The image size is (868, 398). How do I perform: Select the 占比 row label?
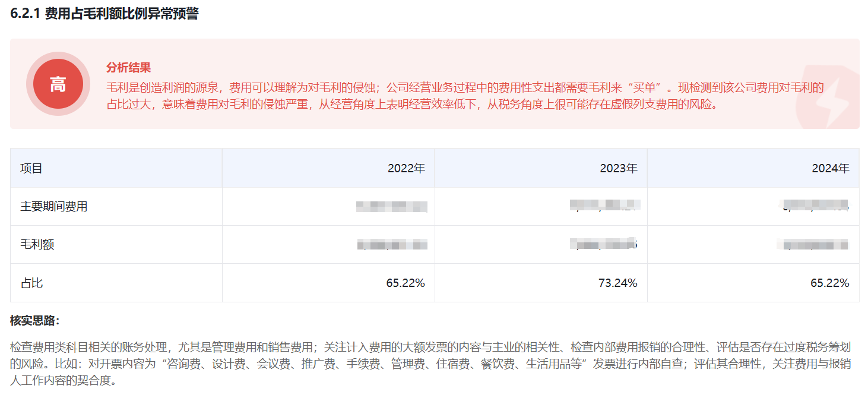pyautogui.click(x=31, y=283)
